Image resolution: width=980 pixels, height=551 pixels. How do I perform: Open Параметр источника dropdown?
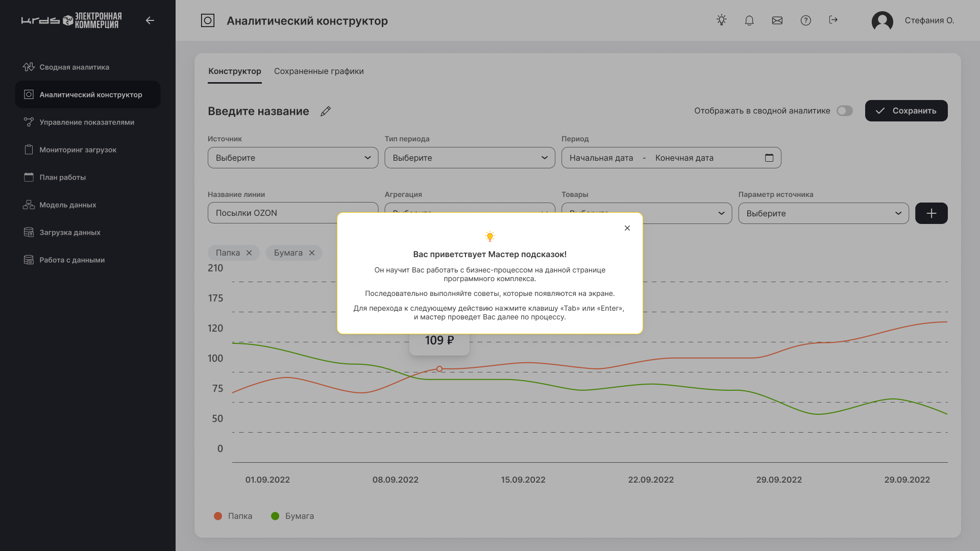click(x=823, y=213)
